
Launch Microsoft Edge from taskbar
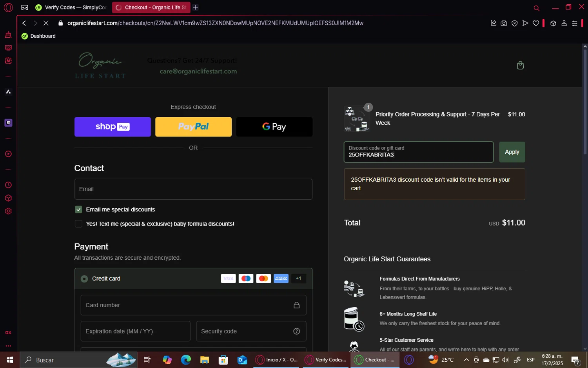[186, 360]
